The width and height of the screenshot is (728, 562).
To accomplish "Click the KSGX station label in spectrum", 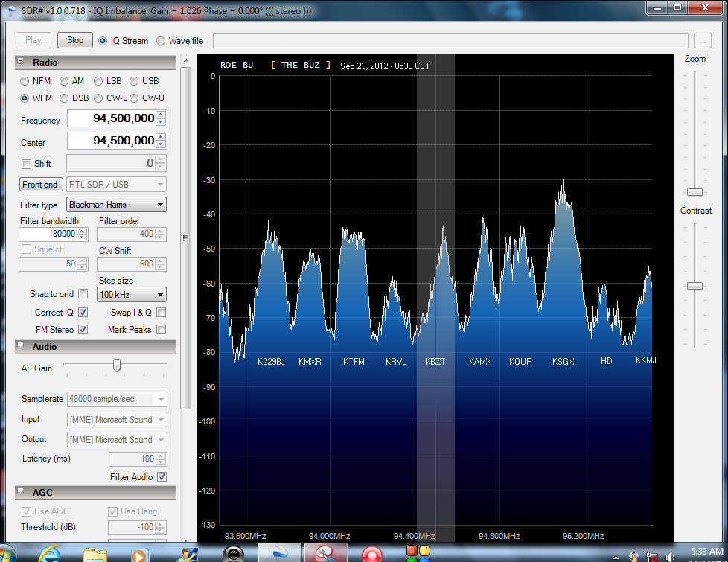I will [563, 361].
